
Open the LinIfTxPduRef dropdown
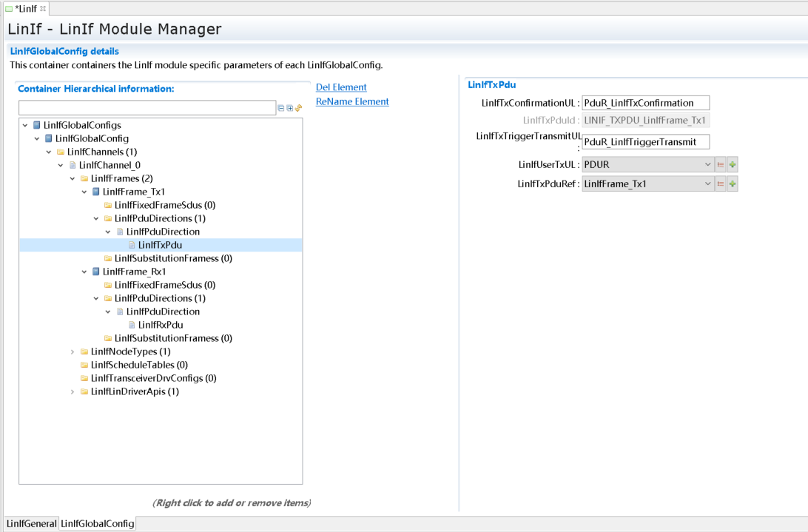click(x=647, y=183)
